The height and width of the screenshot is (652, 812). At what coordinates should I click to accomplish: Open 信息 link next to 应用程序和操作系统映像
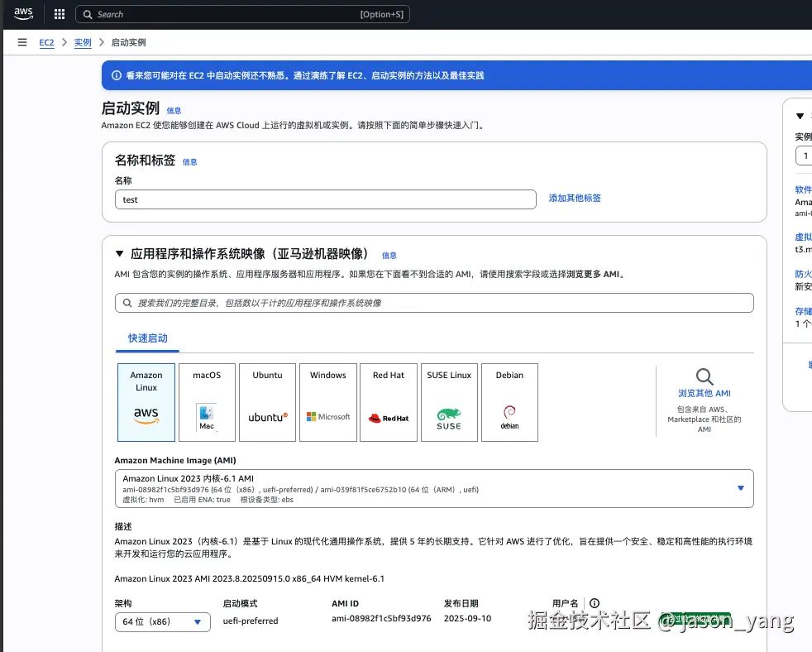coord(389,255)
